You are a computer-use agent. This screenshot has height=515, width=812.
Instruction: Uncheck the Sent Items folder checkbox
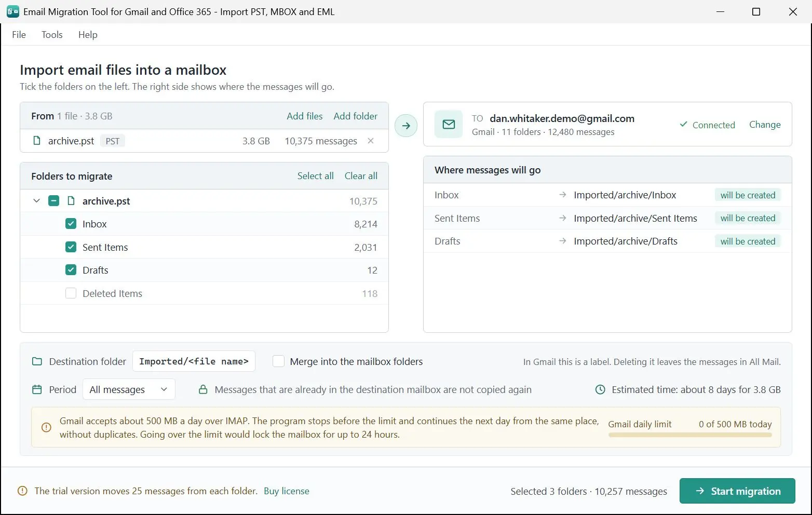71,247
